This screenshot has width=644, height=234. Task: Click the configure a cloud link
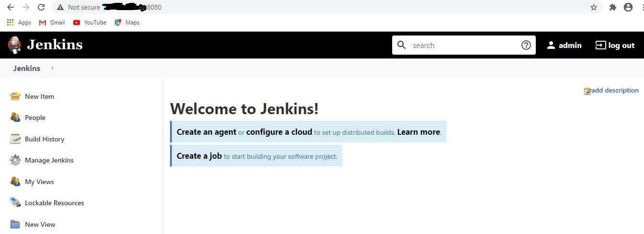[x=279, y=132]
